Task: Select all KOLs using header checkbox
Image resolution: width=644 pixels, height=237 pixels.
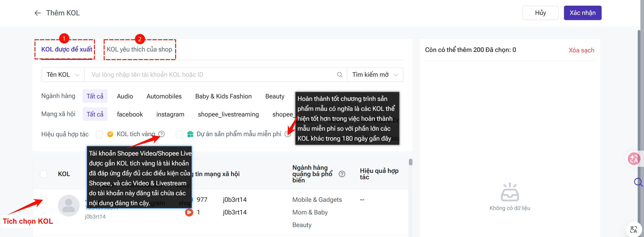Action: pyautogui.click(x=44, y=174)
